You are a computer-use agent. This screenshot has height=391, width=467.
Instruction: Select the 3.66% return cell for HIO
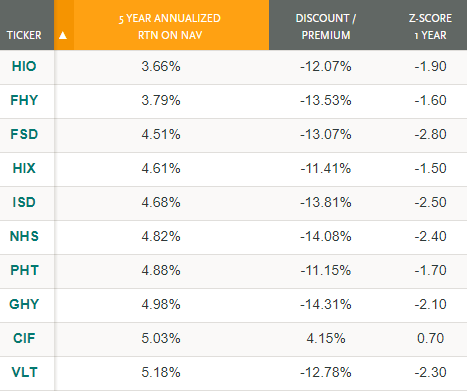[161, 66]
